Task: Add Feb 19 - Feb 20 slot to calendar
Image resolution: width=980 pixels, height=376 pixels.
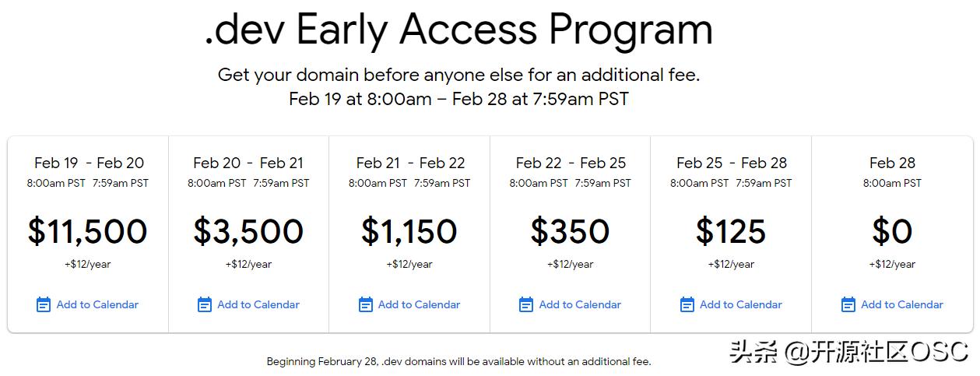Action: (97, 304)
